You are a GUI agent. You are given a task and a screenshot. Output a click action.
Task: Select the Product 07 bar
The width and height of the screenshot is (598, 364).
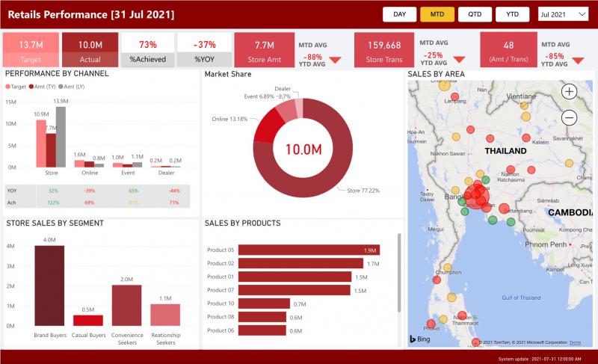coord(294,290)
